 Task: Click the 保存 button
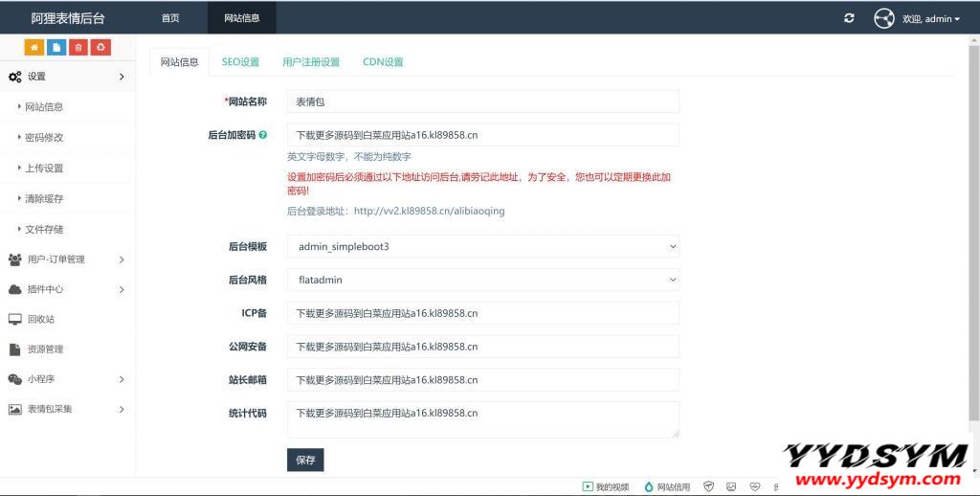coord(305,460)
